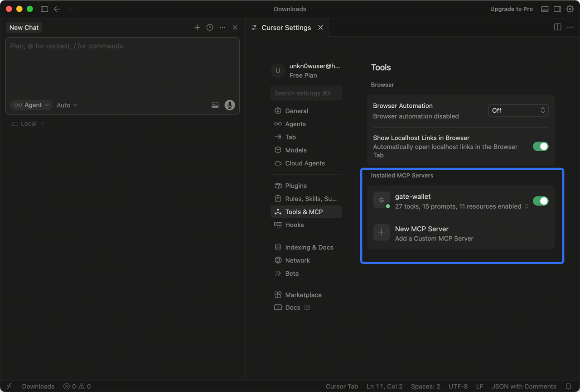This screenshot has height=392, width=580.
Task: Open the Models settings section
Action: (296, 150)
